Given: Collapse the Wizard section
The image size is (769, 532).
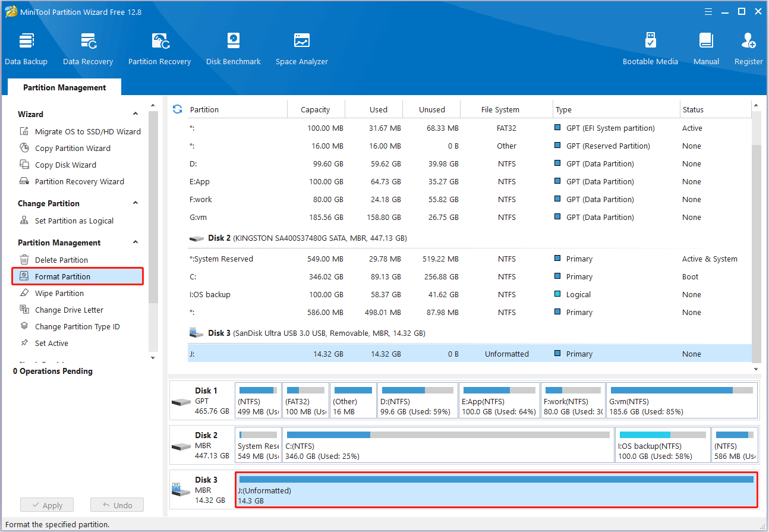Looking at the screenshot, I should pos(135,114).
